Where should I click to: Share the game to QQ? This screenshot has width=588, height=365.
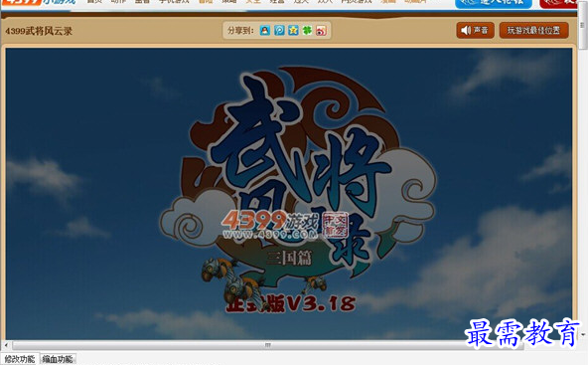[265, 31]
